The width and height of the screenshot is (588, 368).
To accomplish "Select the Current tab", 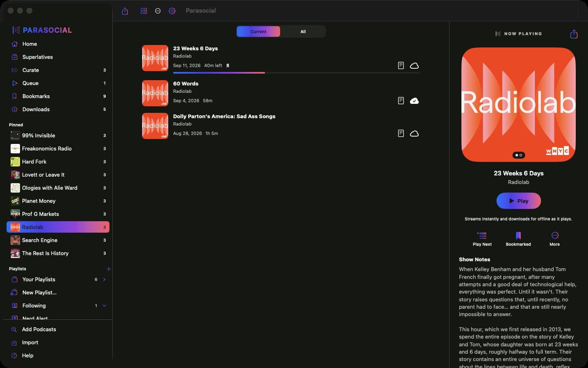I will click(258, 31).
